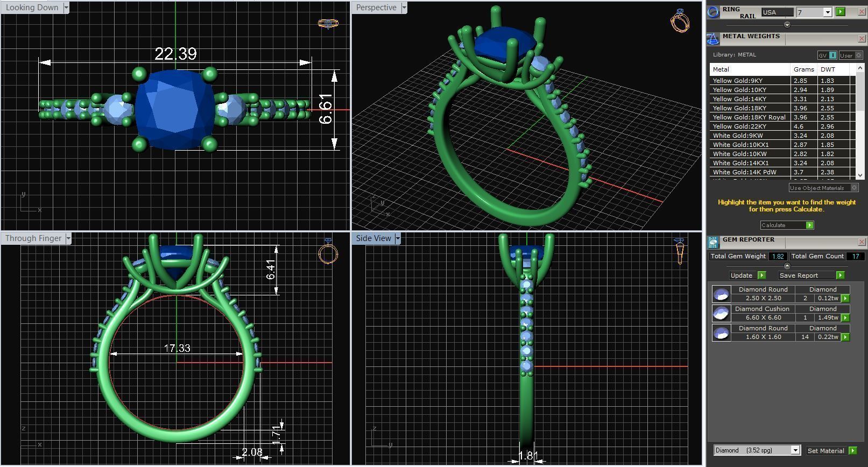
Task: Toggle the GV library switch
Action: (x=827, y=55)
